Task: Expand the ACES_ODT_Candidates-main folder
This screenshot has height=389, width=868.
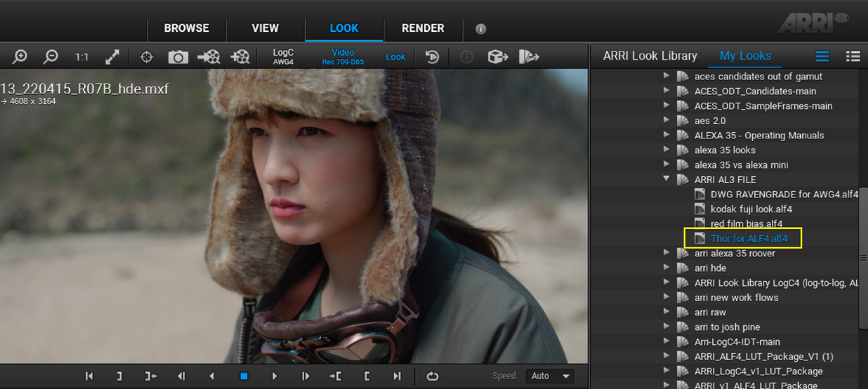Action: (667, 91)
